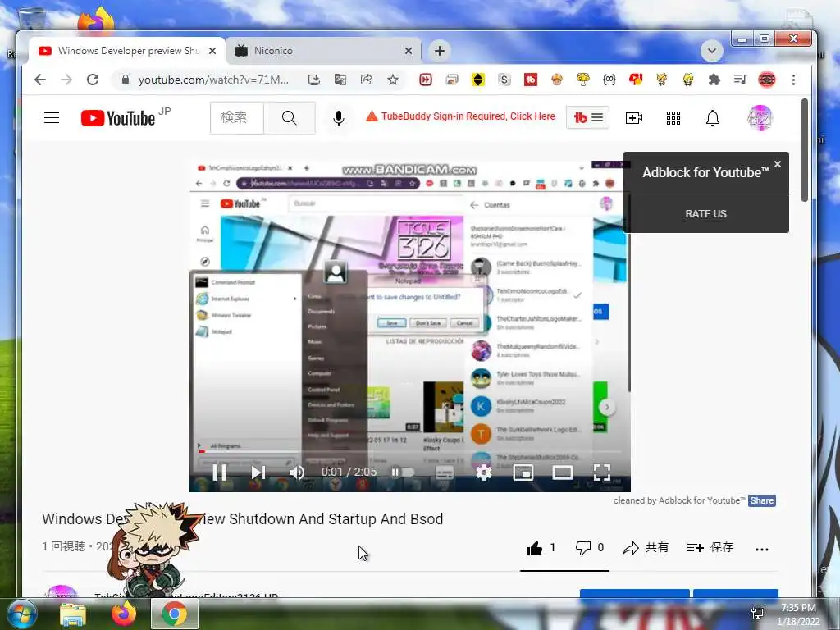Click the YouTube search input field
The image size is (840, 630).
[237, 118]
